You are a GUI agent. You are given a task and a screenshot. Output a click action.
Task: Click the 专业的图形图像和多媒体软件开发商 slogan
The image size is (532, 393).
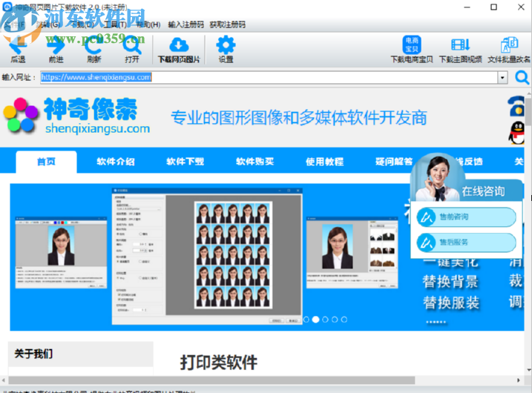(299, 118)
